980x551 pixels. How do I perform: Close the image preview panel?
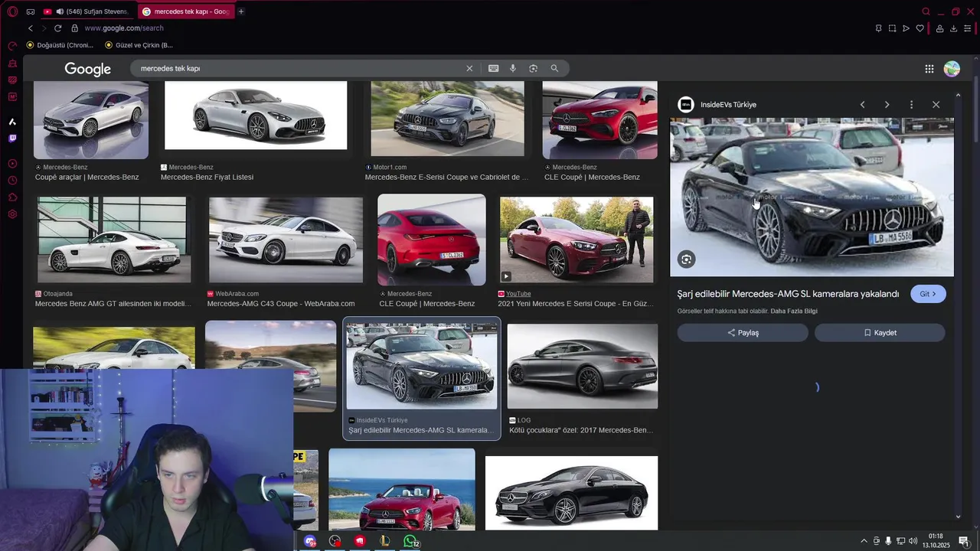pyautogui.click(x=936, y=105)
